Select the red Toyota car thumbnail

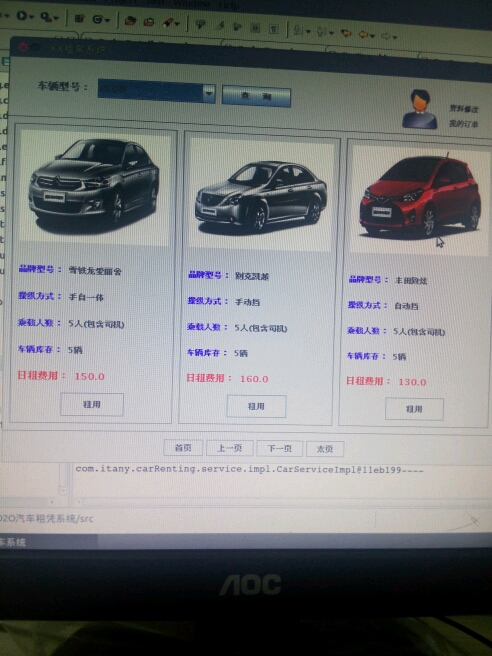418,199
